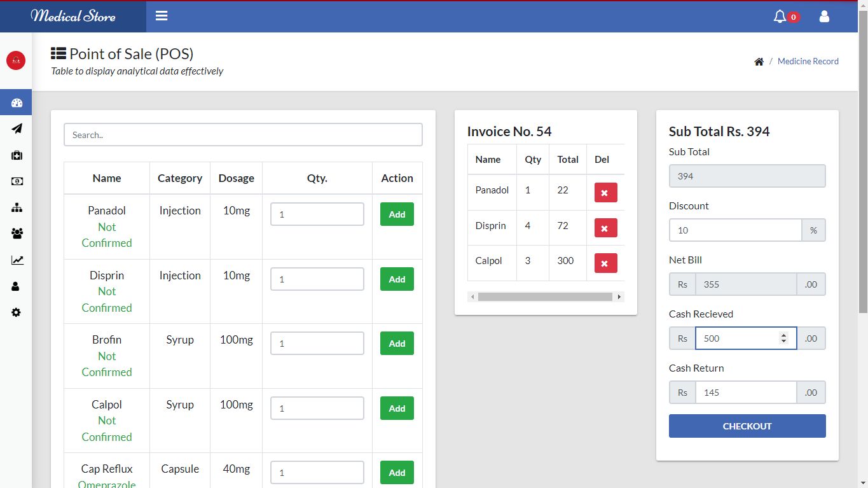Viewport: 868px width, 488px height.
Task: Click the Action column header
Action: click(397, 178)
